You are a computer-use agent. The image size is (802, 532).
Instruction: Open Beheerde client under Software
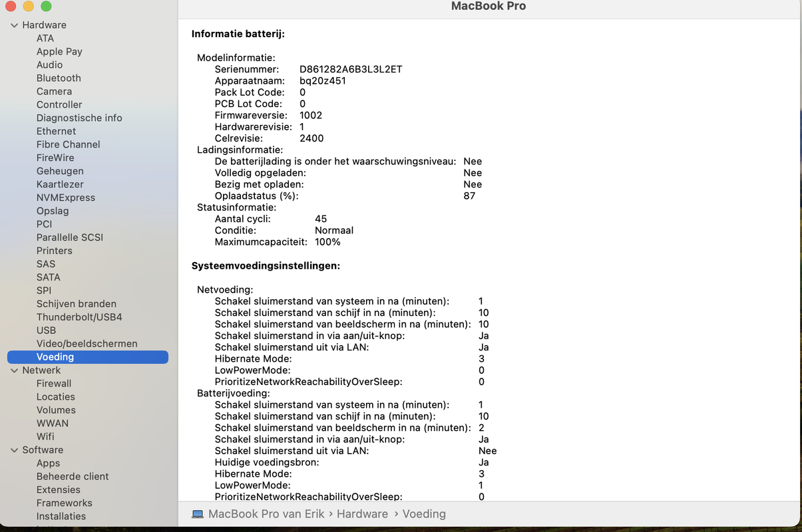click(x=73, y=477)
